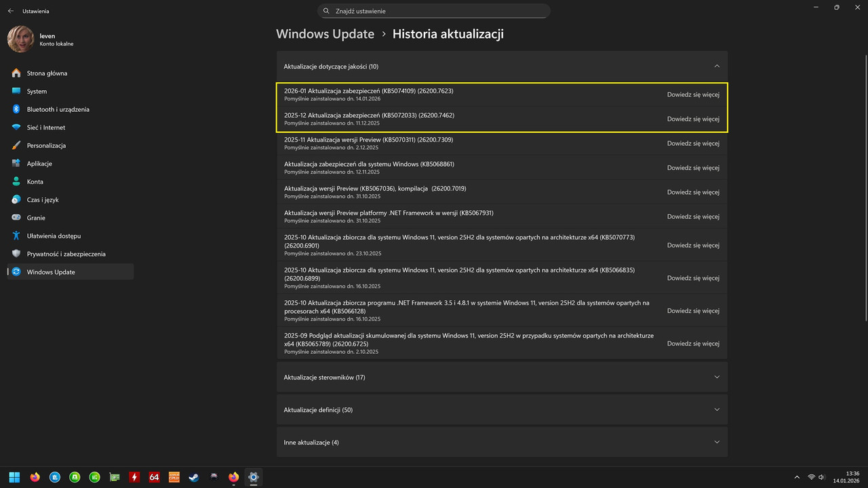
Task: Select the System monitor icon in sidebar
Action: point(16,91)
